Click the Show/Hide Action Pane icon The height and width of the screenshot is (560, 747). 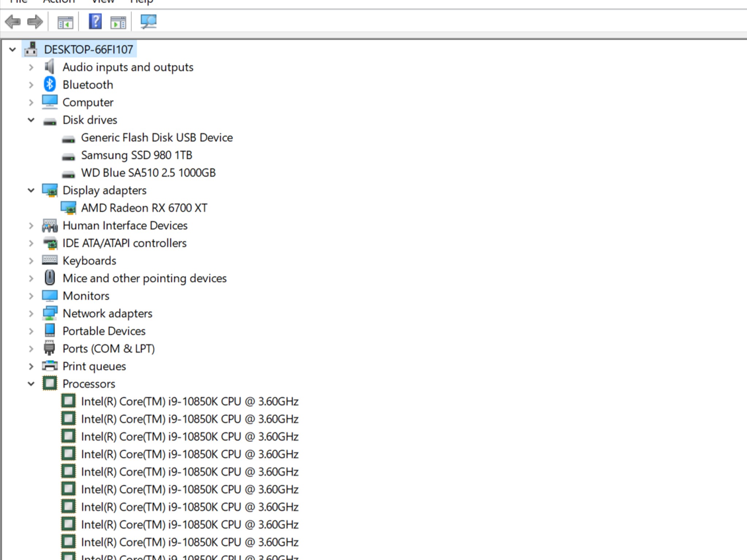(118, 22)
